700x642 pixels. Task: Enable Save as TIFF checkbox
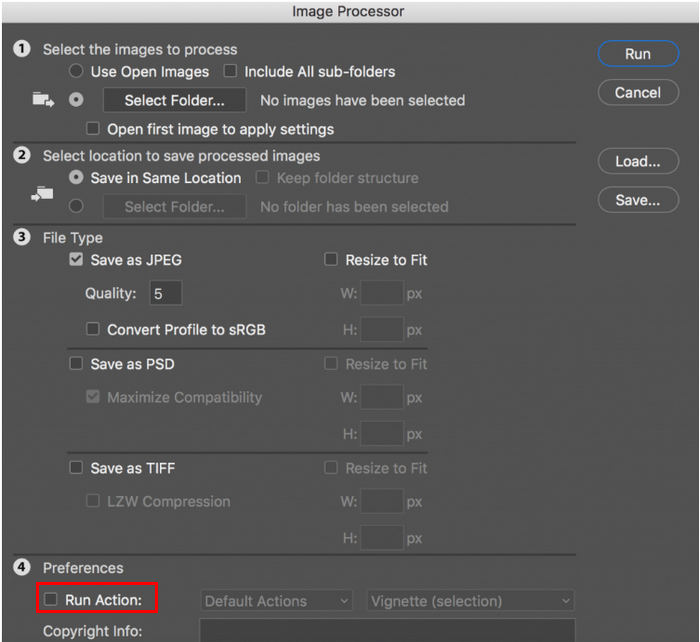pos(76,467)
